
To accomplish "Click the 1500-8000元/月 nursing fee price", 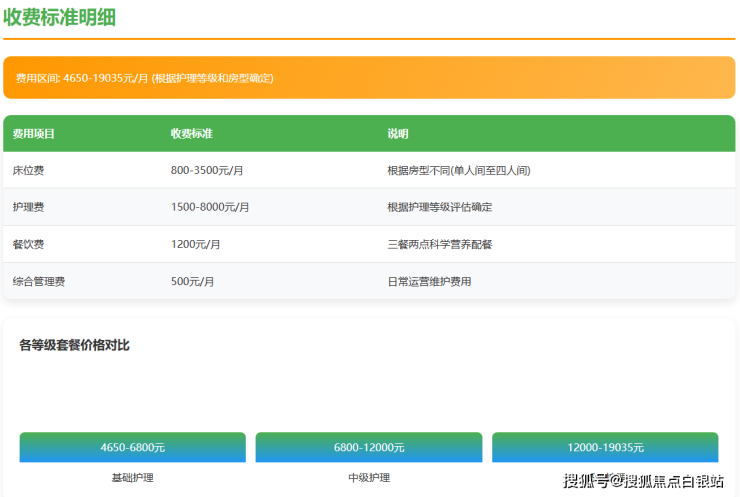I will [210, 207].
